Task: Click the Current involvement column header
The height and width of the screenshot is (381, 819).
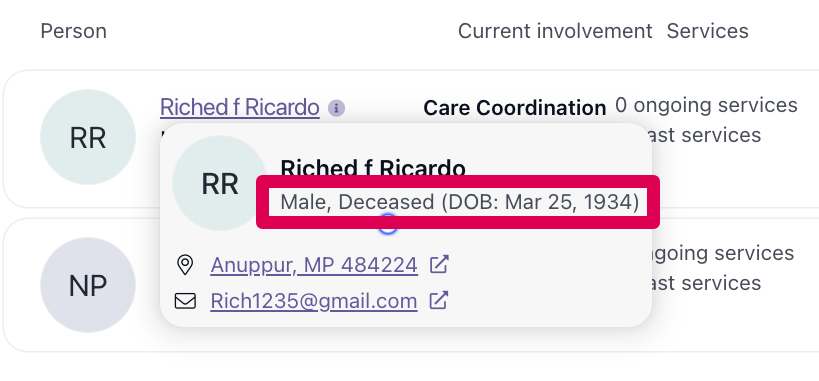Action: tap(555, 31)
